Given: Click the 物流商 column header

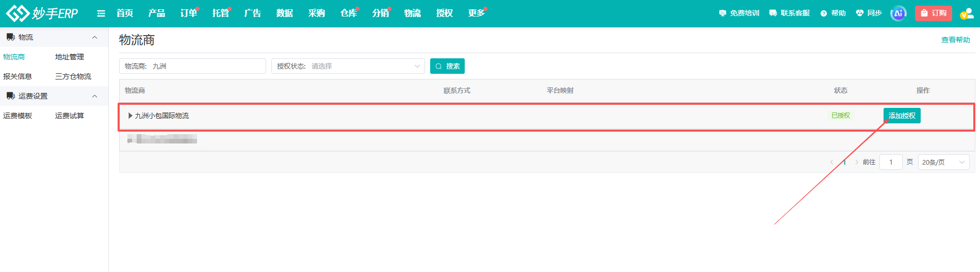Looking at the screenshot, I should click(135, 90).
